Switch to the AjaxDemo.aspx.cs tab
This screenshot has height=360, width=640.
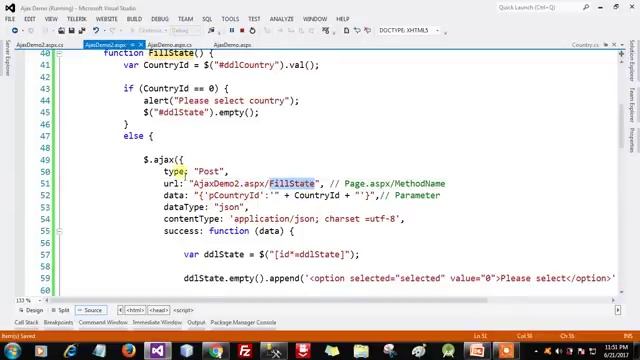[x=170, y=45]
